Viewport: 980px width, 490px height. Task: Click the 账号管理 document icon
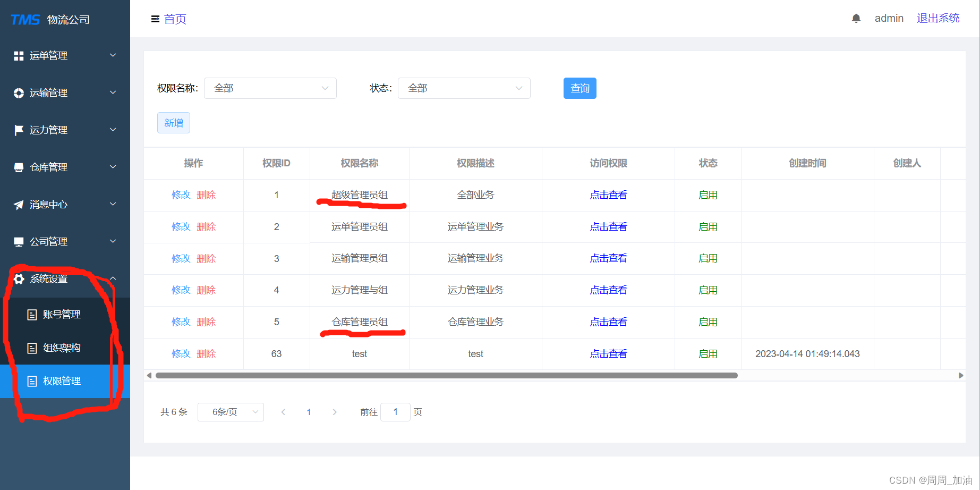tap(32, 315)
